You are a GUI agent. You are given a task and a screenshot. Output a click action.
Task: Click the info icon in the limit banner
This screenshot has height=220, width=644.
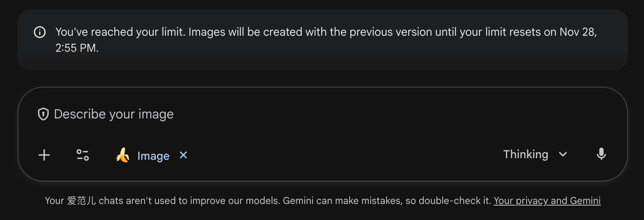(40, 32)
